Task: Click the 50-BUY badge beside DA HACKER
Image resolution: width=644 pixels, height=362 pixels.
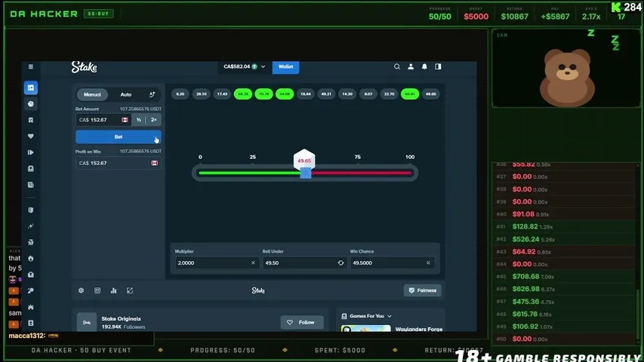Action: tap(99, 14)
